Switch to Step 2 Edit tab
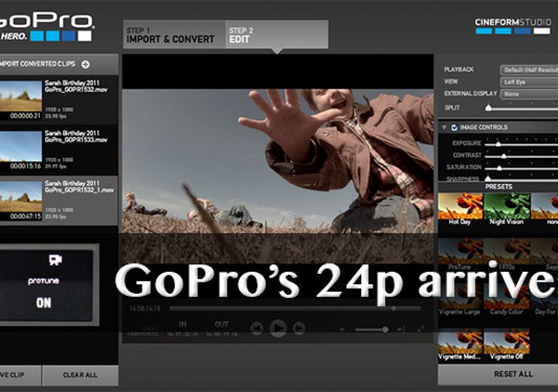 (x=276, y=34)
